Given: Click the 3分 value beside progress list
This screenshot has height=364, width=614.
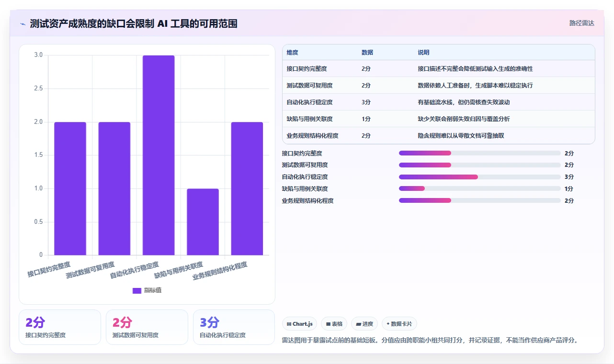Looking at the screenshot, I should click(569, 177).
